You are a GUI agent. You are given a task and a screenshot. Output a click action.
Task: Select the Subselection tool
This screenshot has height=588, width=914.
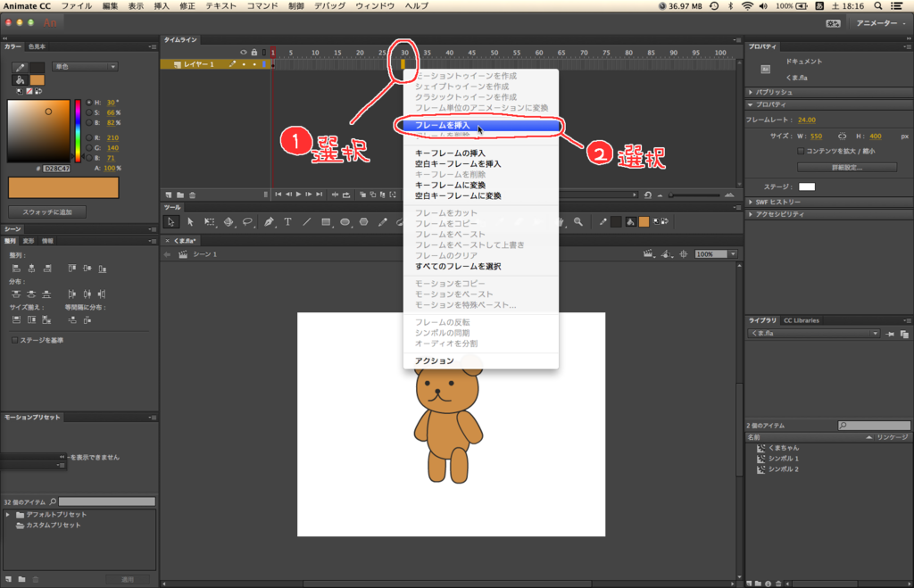coord(190,222)
